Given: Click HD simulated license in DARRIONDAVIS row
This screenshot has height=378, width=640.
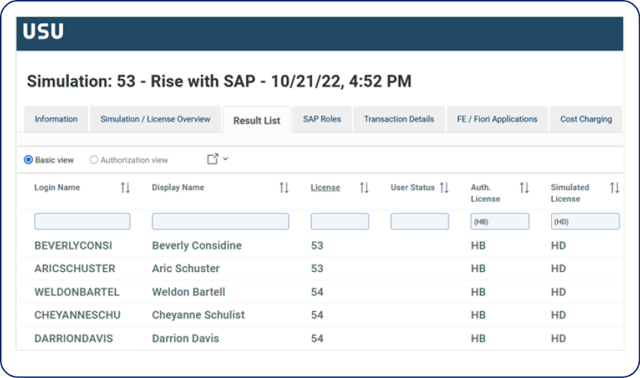Looking at the screenshot, I should [x=558, y=338].
